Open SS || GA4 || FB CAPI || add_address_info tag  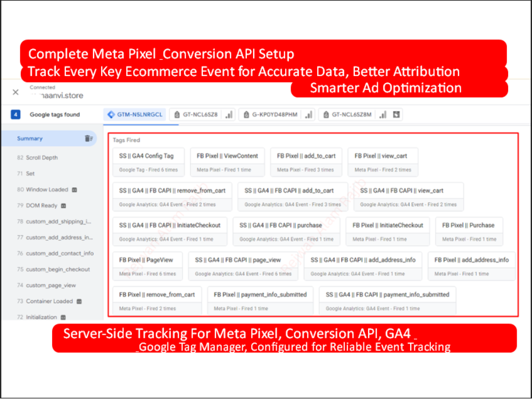pyautogui.click(x=363, y=267)
